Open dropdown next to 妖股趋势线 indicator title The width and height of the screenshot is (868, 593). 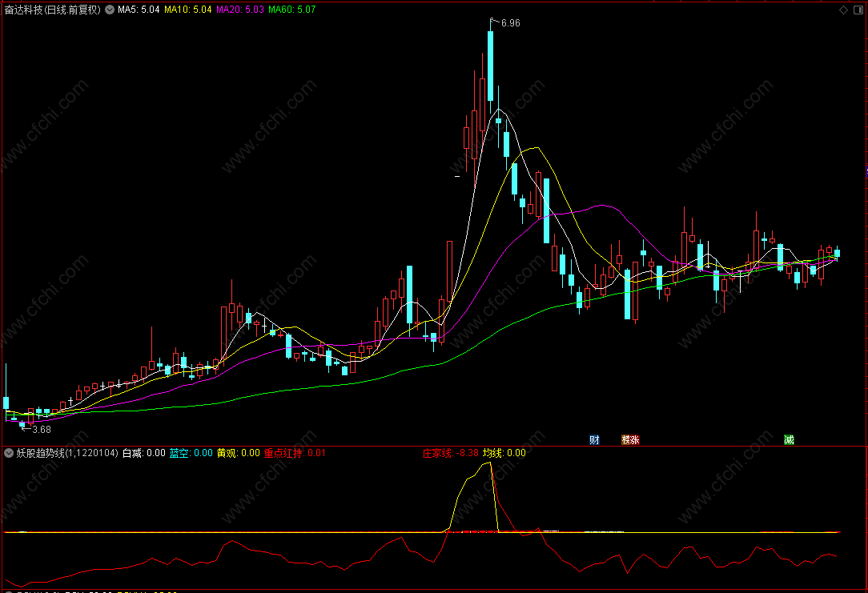click(x=9, y=453)
